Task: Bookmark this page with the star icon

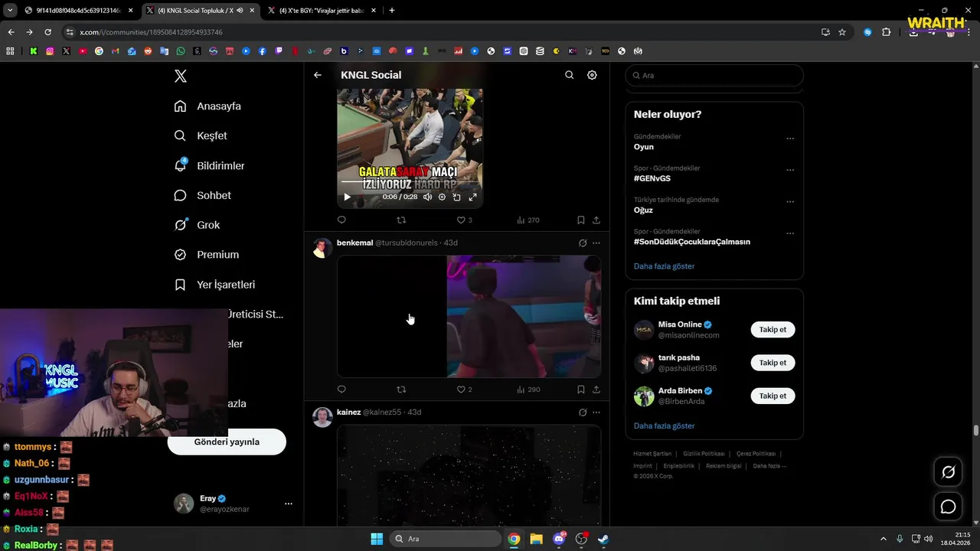Action: (x=842, y=32)
